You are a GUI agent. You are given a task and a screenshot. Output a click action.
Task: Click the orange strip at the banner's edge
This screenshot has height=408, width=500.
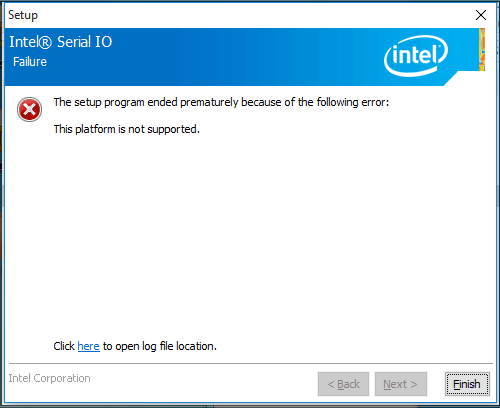[x=482, y=49]
